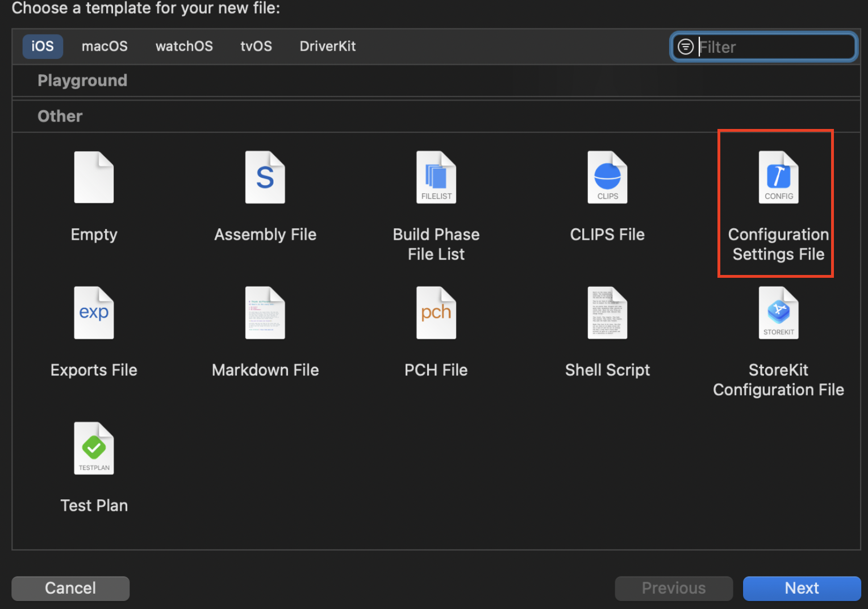Select the Test Plan template icon
Screen dimensions: 868x609
tap(94, 448)
